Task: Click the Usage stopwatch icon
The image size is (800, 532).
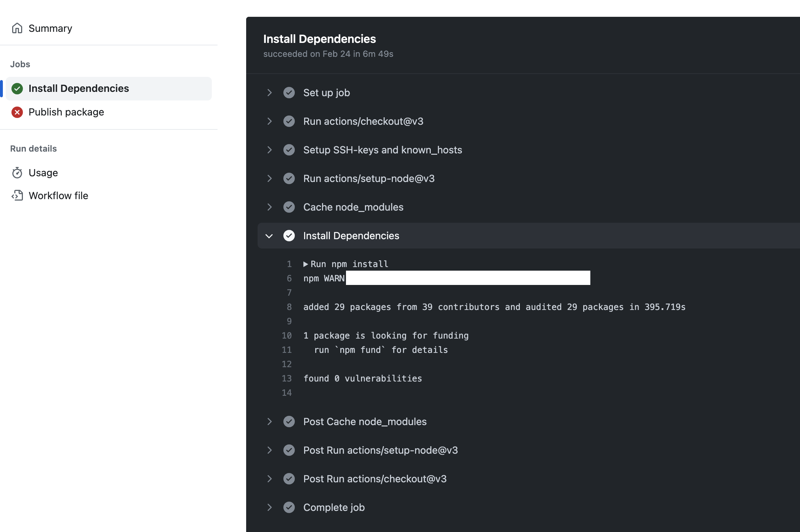Action: [x=17, y=173]
